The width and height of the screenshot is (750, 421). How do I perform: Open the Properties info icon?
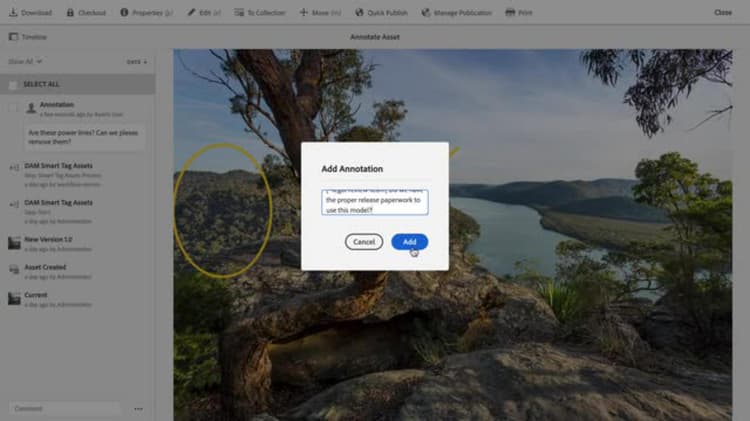(124, 12)
